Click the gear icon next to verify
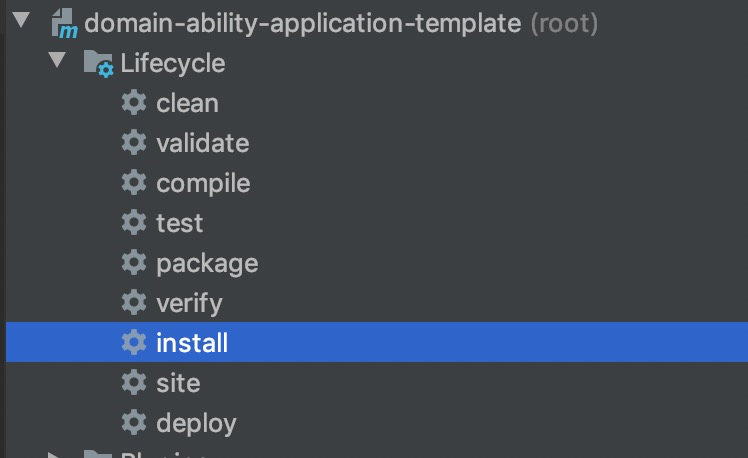The image size is (748, 458). pyautogui.click(x=133, y=303)
